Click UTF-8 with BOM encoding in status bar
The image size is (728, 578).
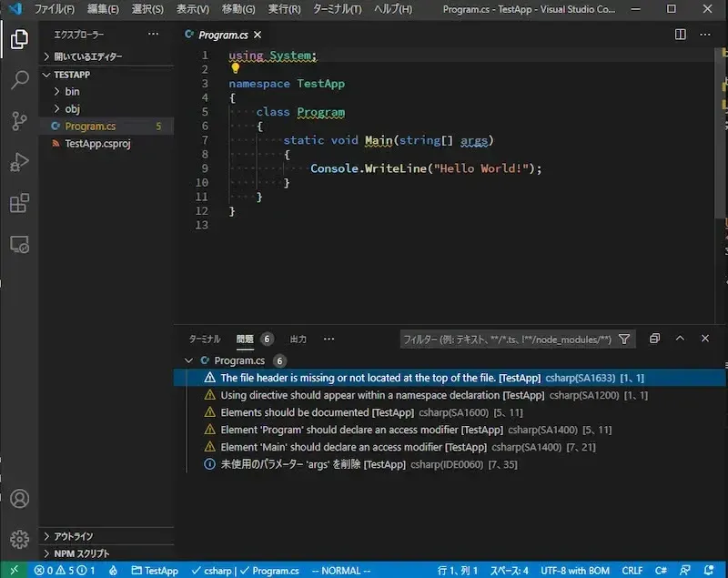[x=574, y=571]
